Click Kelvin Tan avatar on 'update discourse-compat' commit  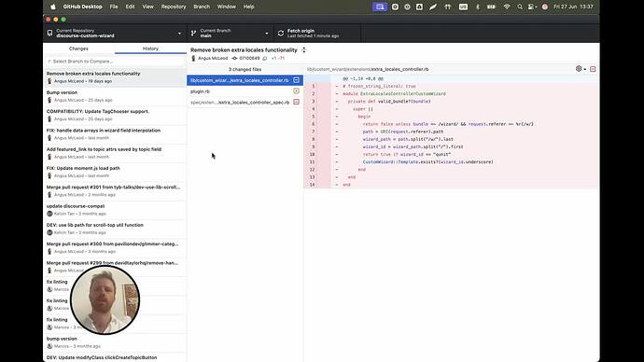coord(49,214)
